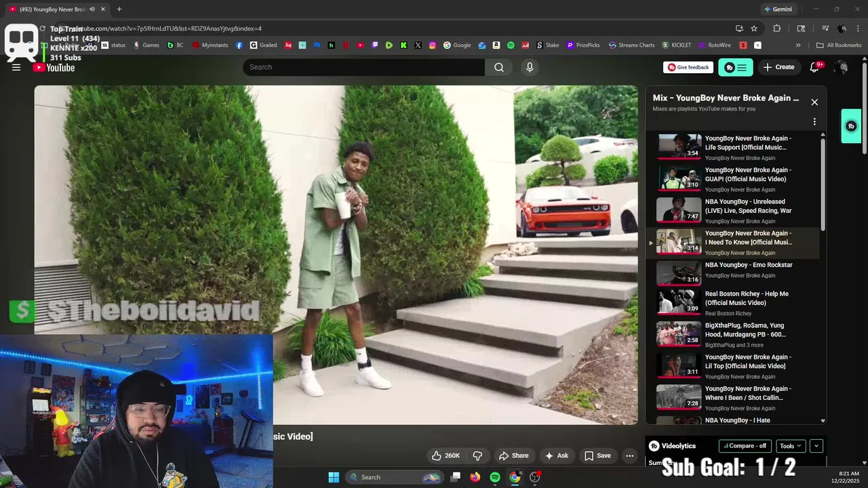Image resolution: width=868 pixels, height=488 pixels.
Task: Toggle Videolytics Compare off button
Action: pyautogui.click(x=745, y=446)
